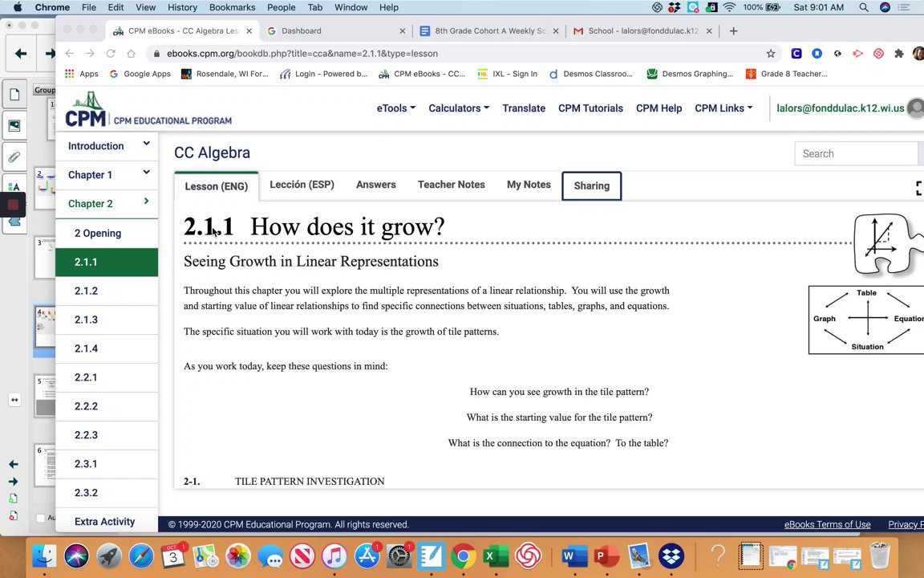
Task: Open 2 Opening in sidebar
Action: pos(107,233)
